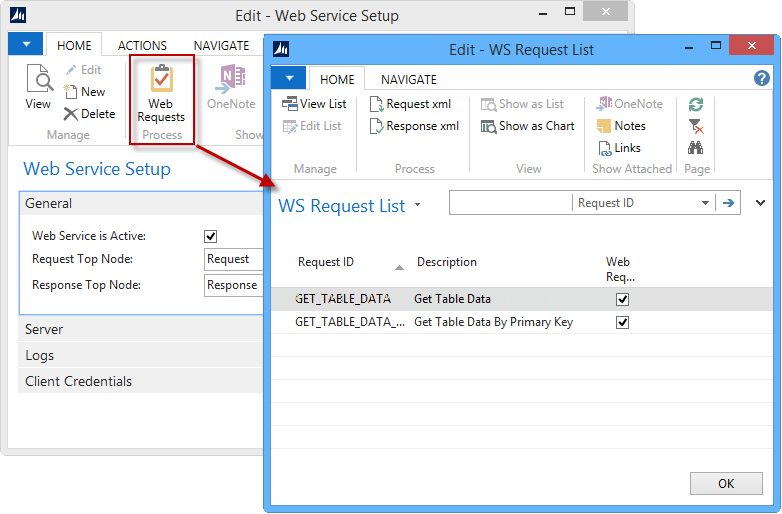Click Description column header
This screenshot has width=782, height=514.
pyautogui.click(x=446, y=262)
